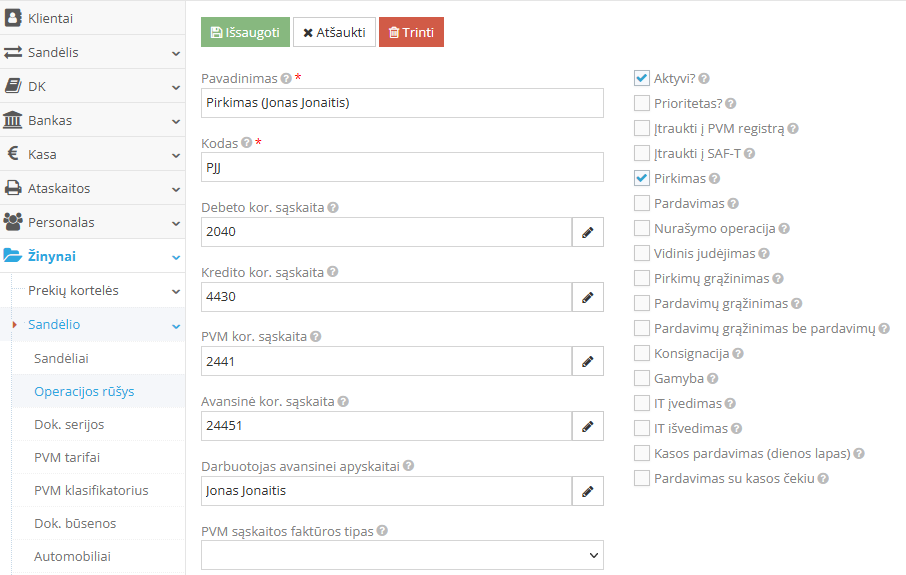Click into the Kodas input field
Screen dimensions: 906x575
(x=402, y=167)
